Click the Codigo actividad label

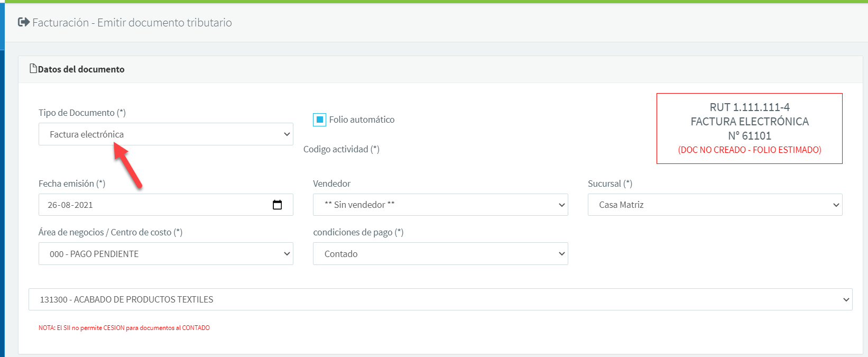pyautogui.click(x=341, y=149)
